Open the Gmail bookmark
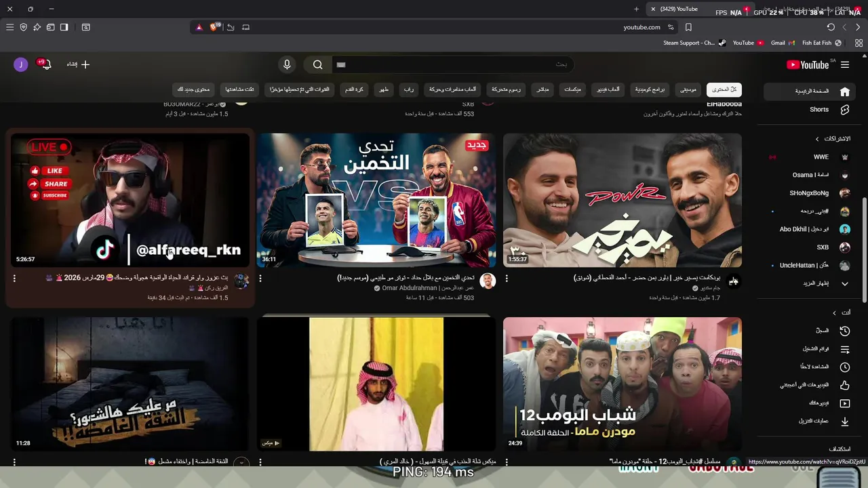 tap(783, 43)
